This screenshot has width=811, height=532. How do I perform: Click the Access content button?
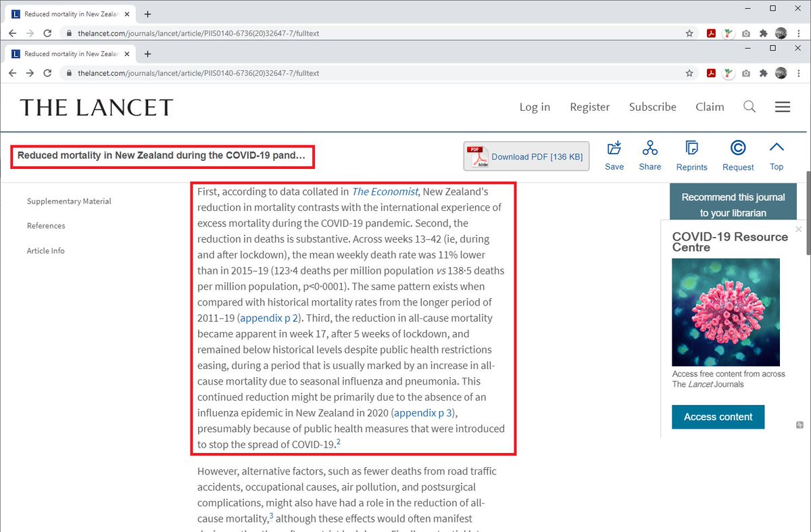(x=718, y=417)
